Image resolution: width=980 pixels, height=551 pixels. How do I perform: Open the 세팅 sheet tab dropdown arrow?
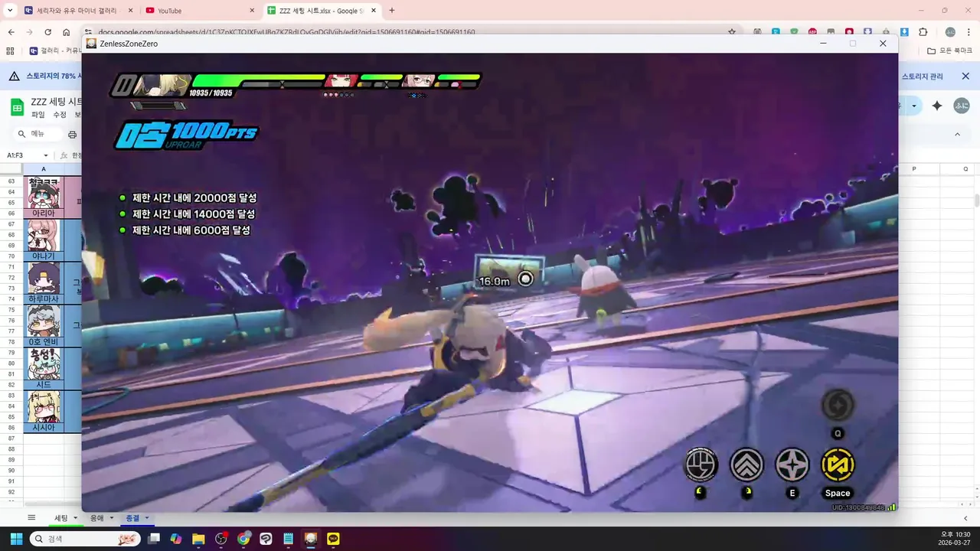(75, 518)
